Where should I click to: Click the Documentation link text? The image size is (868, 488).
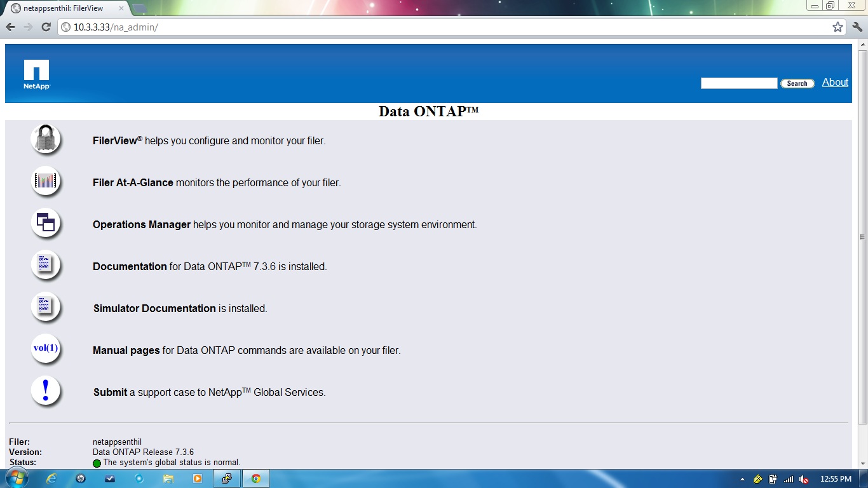[130, 266]
